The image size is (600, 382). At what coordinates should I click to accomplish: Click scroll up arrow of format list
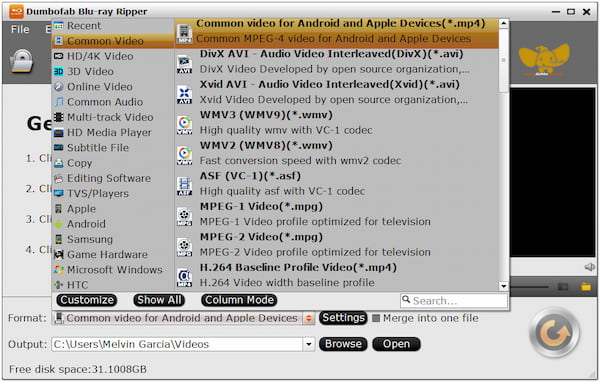tap(504, 24)
